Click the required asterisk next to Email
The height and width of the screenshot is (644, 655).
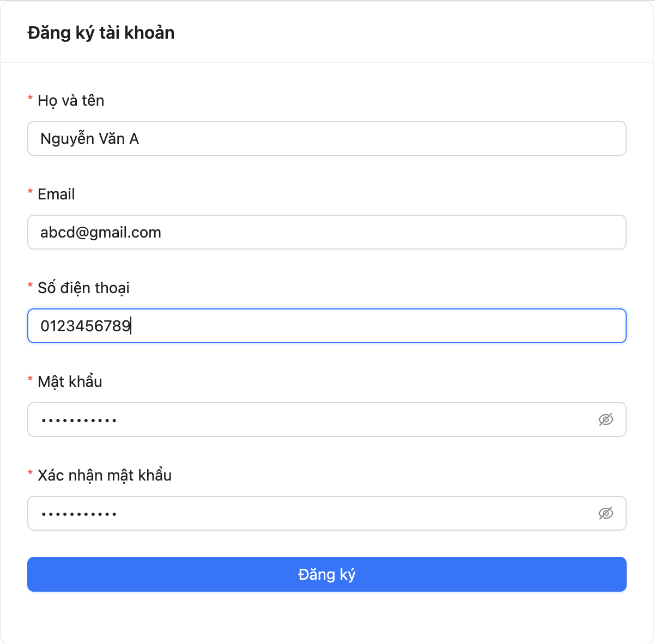[x=31, y=193]
